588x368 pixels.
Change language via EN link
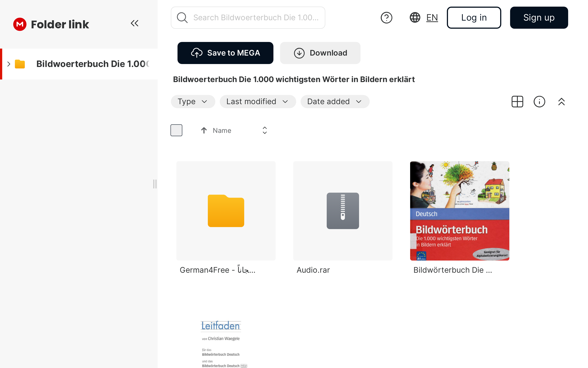[x=432, y=17]
